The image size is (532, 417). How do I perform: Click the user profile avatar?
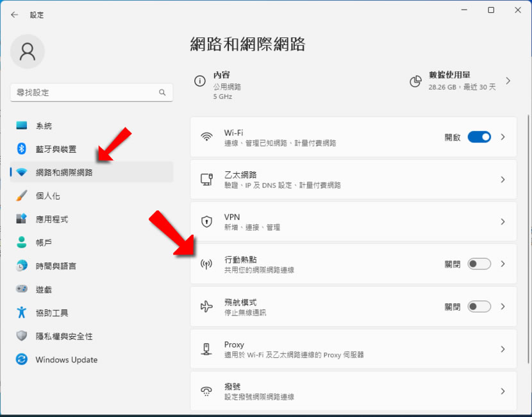click(28, 51)
